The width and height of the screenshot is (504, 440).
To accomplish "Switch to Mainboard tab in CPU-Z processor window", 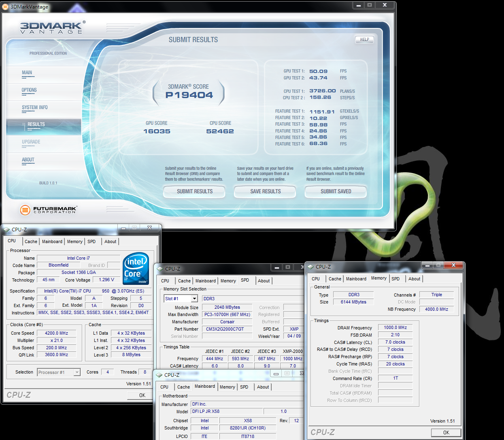I will pyautogui.click(x=52, y=241).
